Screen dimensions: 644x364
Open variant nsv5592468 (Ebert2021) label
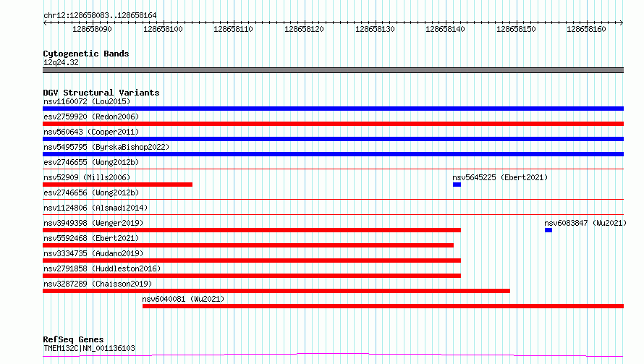(91, 238)
